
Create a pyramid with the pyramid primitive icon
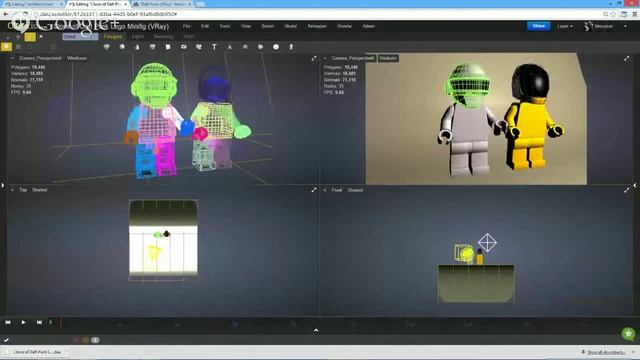click(x=230, y=47)
